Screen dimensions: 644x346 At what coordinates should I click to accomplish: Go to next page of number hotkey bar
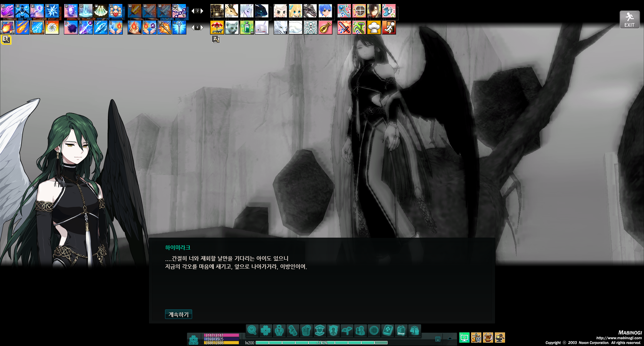pyautogui.click(x=202, y=28)
